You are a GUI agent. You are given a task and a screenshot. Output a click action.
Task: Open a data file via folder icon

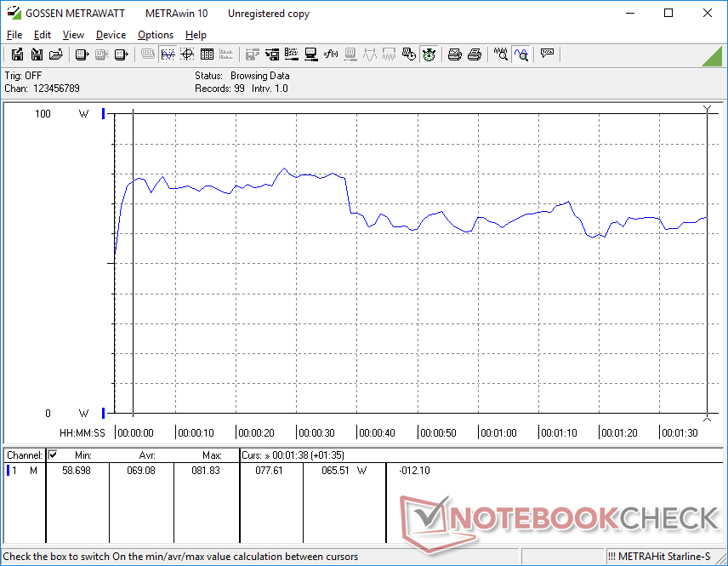coord(56,54)
